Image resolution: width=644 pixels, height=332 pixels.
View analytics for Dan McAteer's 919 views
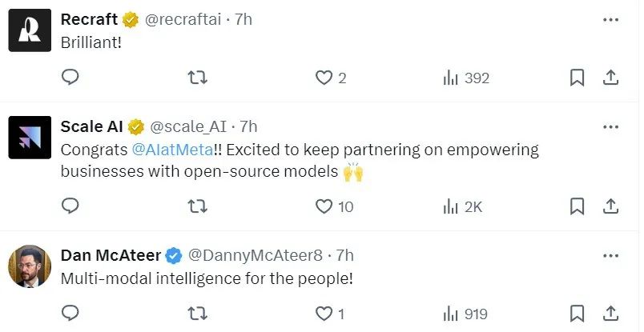coord(451,314)
